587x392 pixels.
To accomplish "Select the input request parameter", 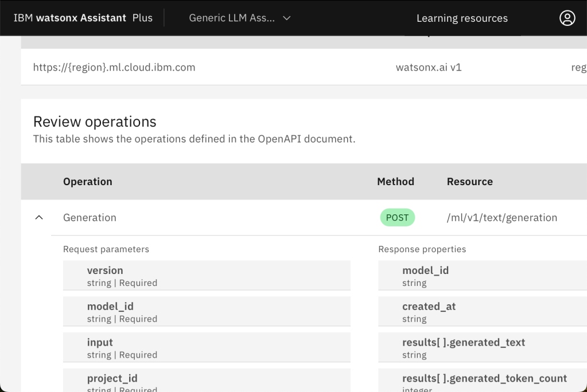I will coord(207,348).
